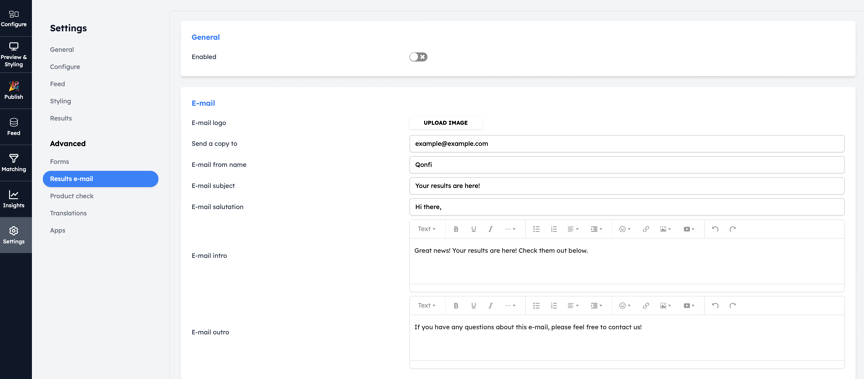
Task: Open alignment dropdown in E-mail outro editor
Action: coord(573,306)
